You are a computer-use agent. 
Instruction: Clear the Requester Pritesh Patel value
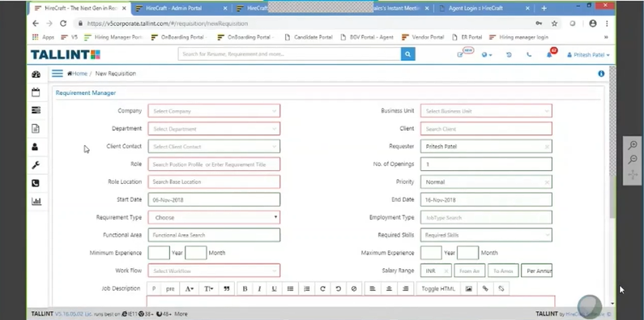coord(547,147)
